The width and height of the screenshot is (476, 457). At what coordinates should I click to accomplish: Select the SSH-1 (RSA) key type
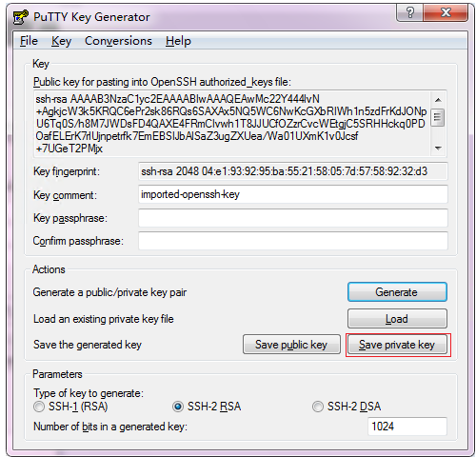tap(39, 407)
